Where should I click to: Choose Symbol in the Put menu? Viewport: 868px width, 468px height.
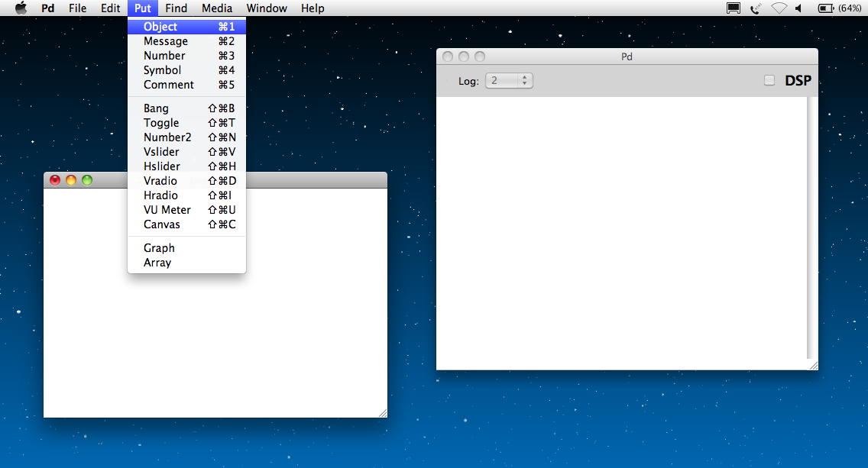coord(186,70)
